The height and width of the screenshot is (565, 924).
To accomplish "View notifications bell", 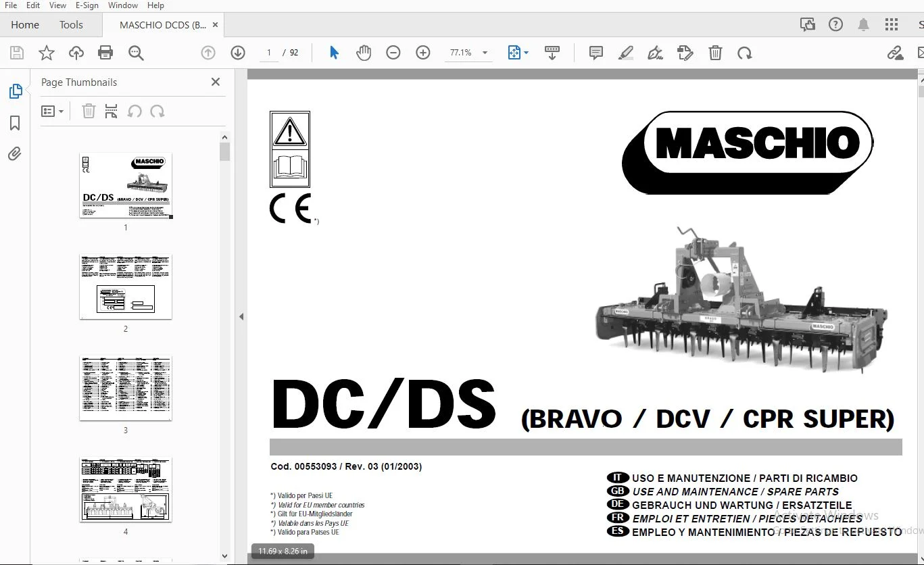I will pyautogui.click(x=864, y=25).
